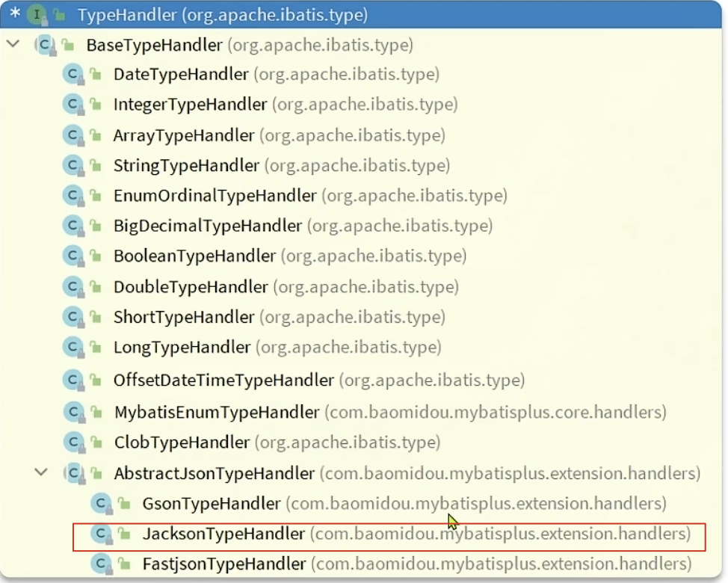This screenshot has width=728, height=583.
Task: Click the public modifier icon beside JacksonTypeHandler
Action: pos(124,534)
